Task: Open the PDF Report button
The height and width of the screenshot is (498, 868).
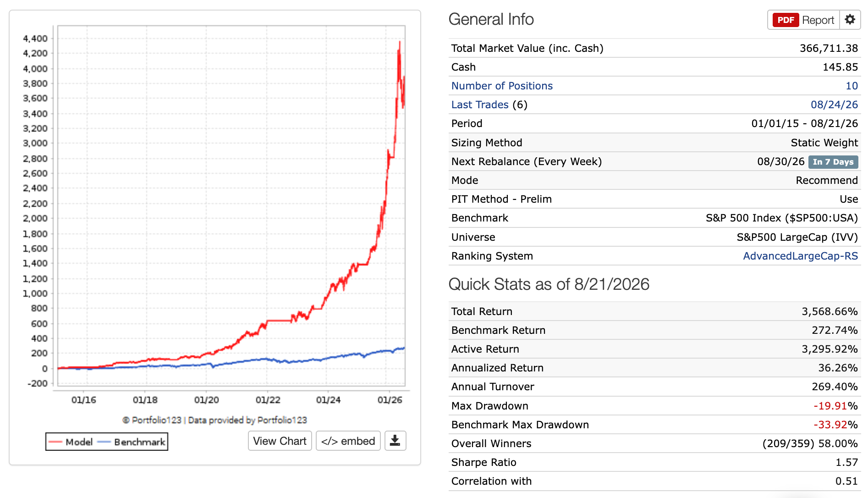Action: pos(803,20)
